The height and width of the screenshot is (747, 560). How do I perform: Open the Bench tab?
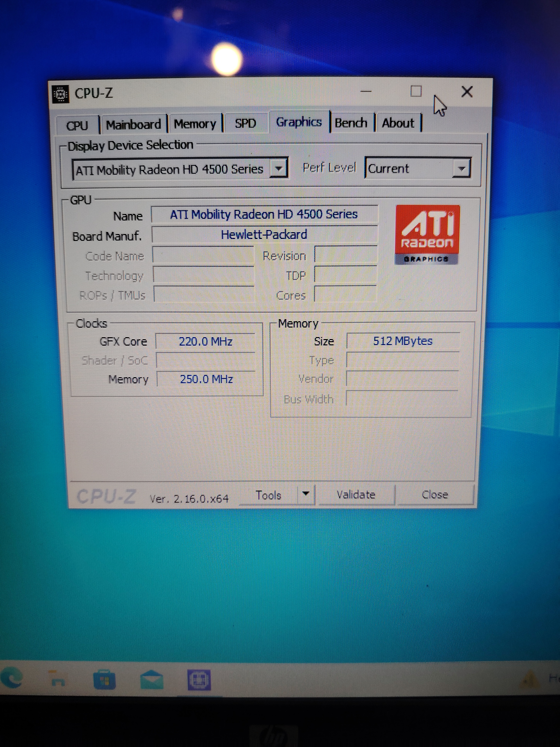[x=351, y=123]
